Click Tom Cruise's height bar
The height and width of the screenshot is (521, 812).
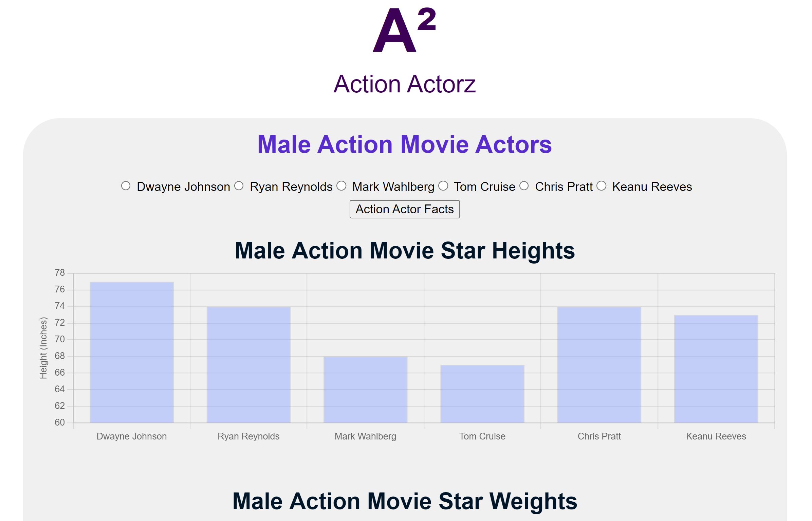click(x=482, y=394)
